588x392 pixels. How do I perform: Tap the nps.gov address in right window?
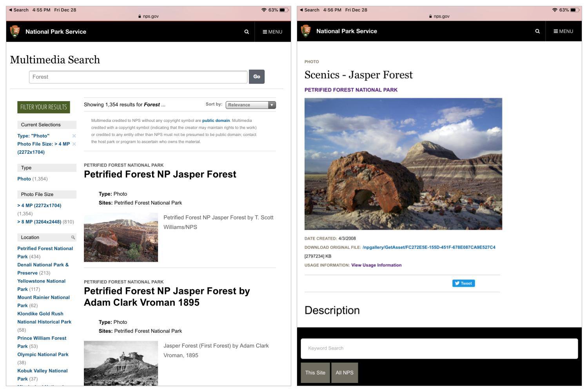click(x=439, y=16)
